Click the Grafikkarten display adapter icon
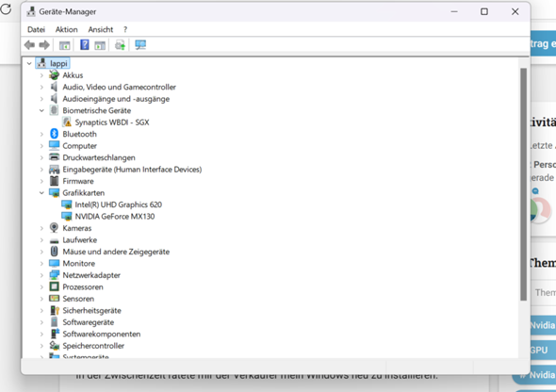The image size is (556, 392). coord(55,193)
